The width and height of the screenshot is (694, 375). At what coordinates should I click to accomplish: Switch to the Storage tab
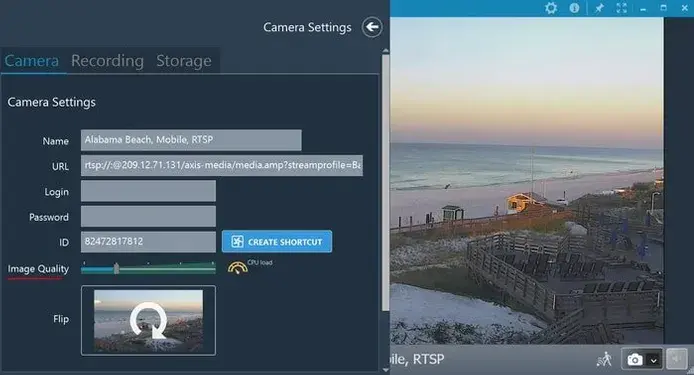tap(184, 61)
